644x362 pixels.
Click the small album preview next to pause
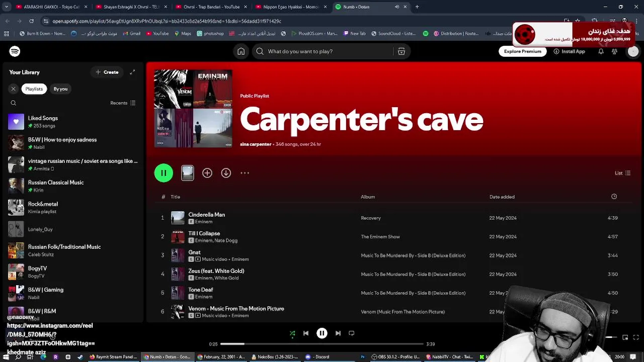187,173
